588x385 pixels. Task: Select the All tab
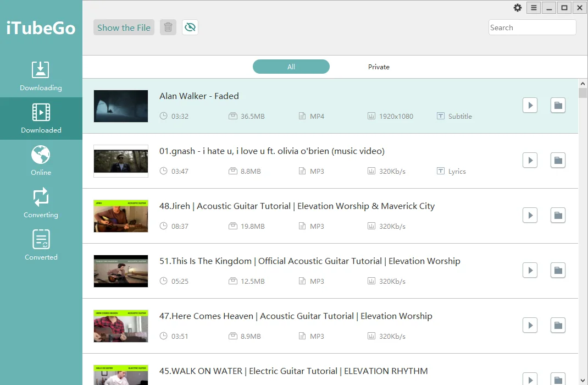tap(291, 67)
